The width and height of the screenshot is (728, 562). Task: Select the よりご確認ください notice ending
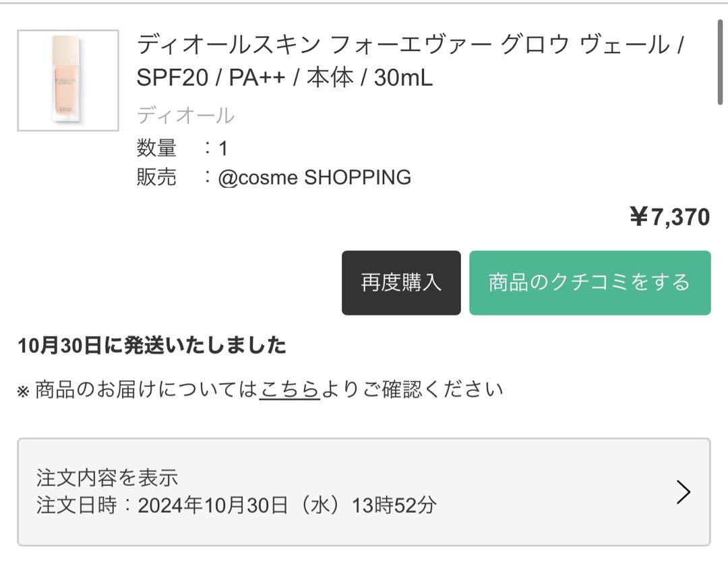413,389
